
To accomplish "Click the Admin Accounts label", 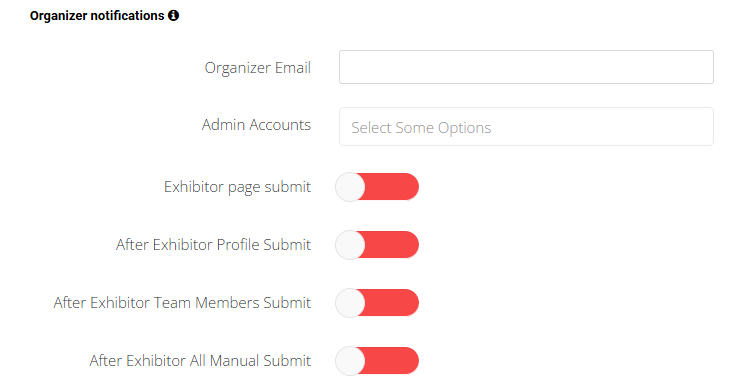I will [x=256, y=125].
